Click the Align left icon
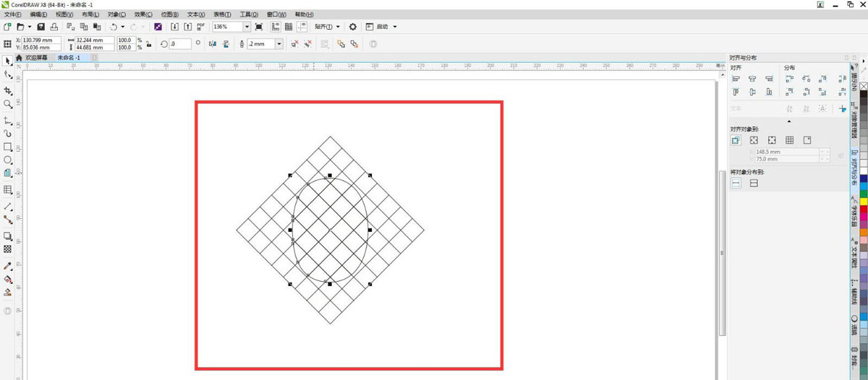The width and height of the screenshot is (868, 380). tap(736, 79)
